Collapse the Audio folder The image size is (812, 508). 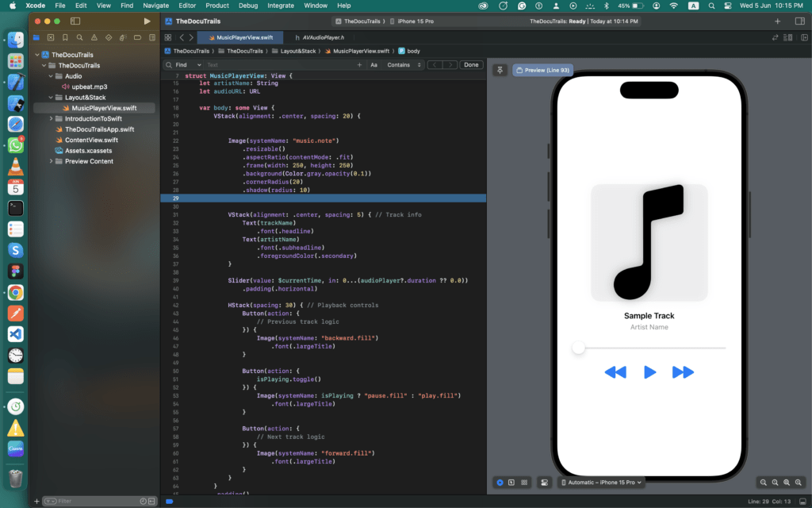51,76
